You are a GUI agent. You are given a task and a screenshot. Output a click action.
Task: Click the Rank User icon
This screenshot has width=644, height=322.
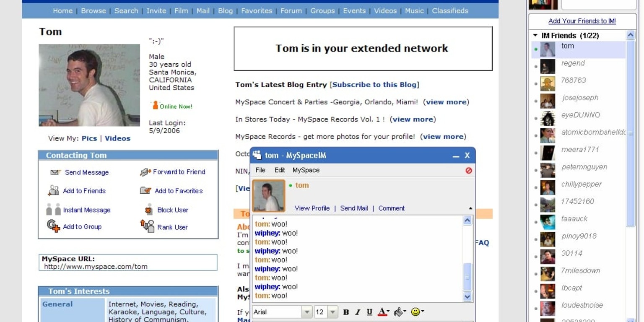pos(147,226)
